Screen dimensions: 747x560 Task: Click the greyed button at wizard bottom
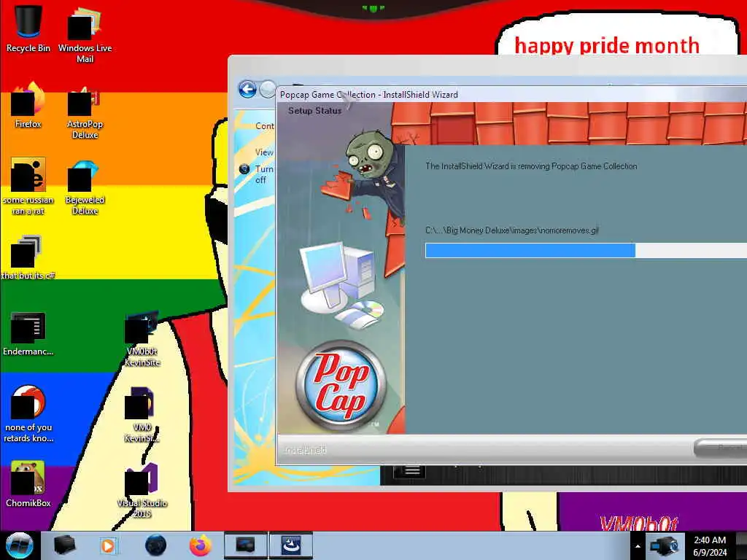click(x=720, y=448)
